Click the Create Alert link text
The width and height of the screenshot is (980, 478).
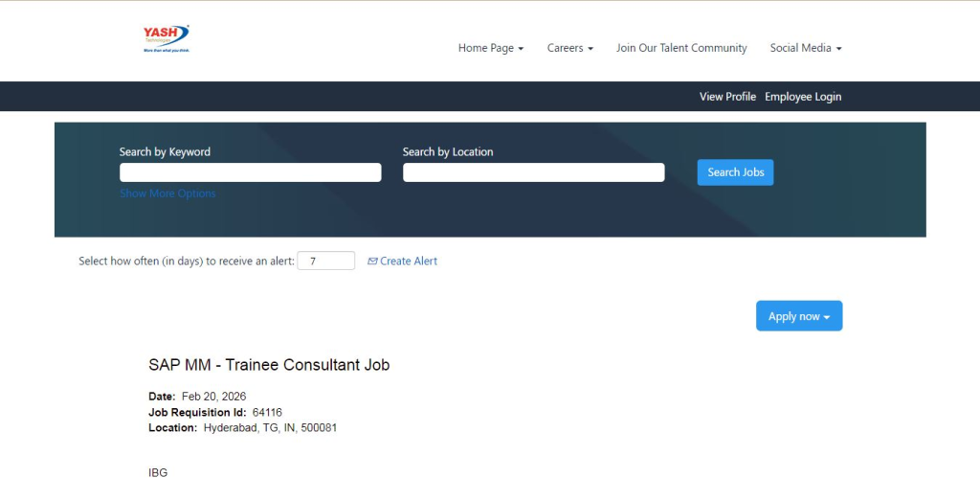coord(409,262)
